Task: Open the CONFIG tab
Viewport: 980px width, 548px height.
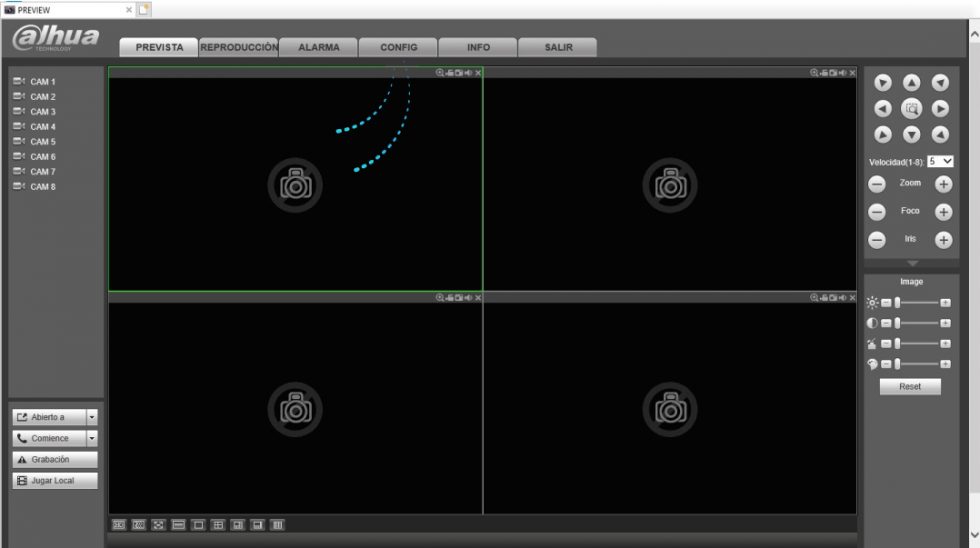Action: (399, 47)
